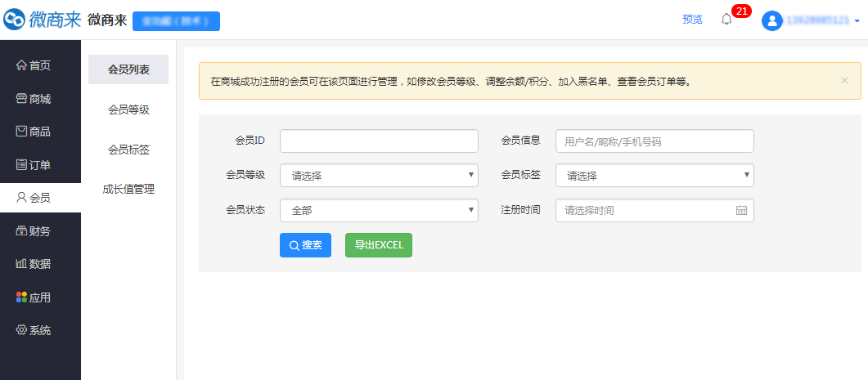Switch to 会员等级 submenu tab

(128, 110)
